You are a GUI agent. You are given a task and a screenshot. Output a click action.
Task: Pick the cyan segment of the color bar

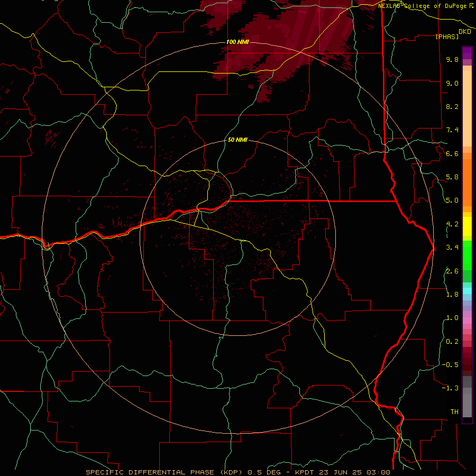click(x=467, y=291)
